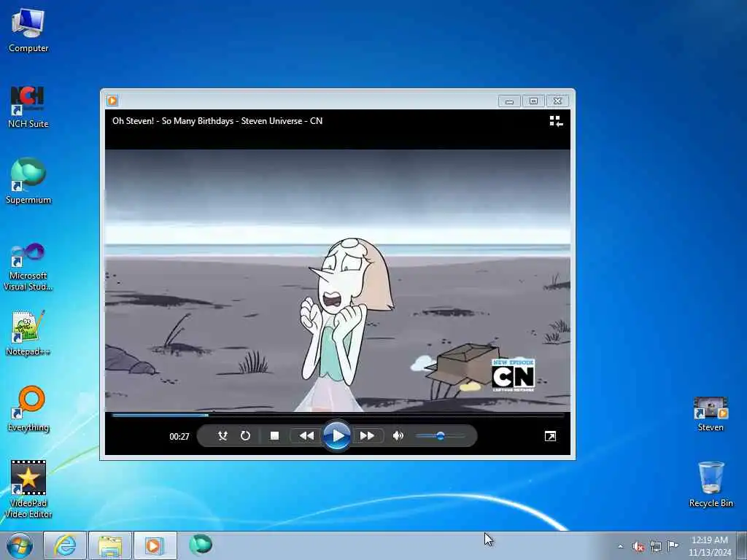This screenshot has height=560, width=747.
Task: Click the network tray icon
Action: [x=656, y=546]
